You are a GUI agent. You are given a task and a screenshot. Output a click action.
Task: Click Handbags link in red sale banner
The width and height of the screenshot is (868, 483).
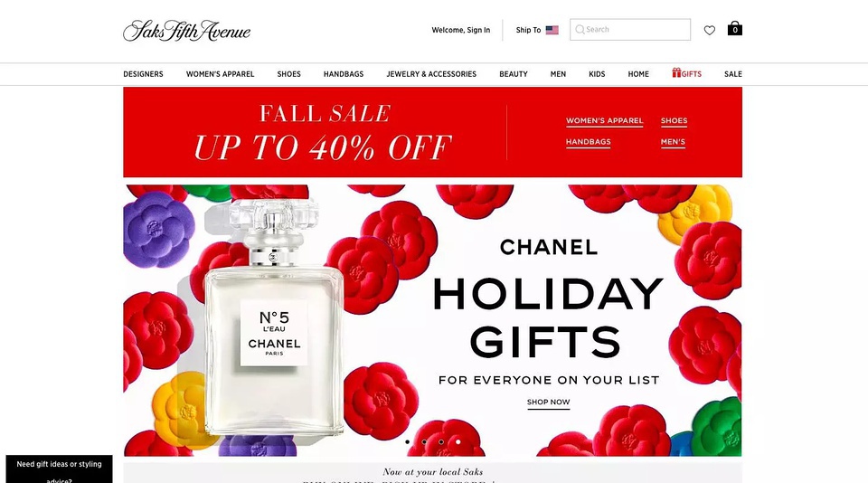tap(588, 142)
